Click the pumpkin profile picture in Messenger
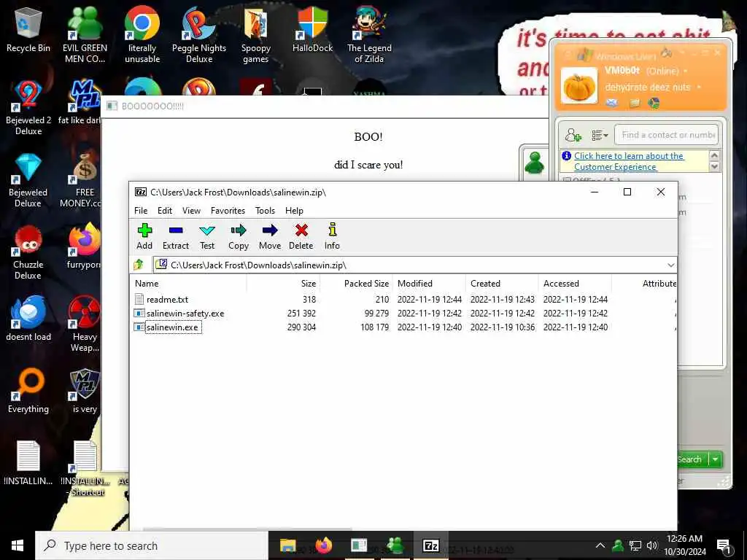Screen dimensions: 747x560 coord(578,86)
